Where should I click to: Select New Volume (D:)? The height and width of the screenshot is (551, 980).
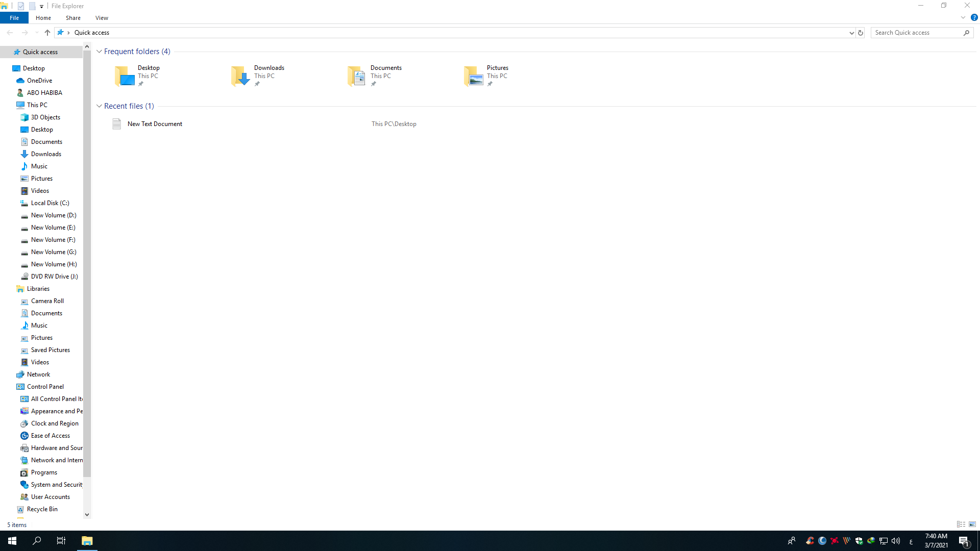coord(54,215)
